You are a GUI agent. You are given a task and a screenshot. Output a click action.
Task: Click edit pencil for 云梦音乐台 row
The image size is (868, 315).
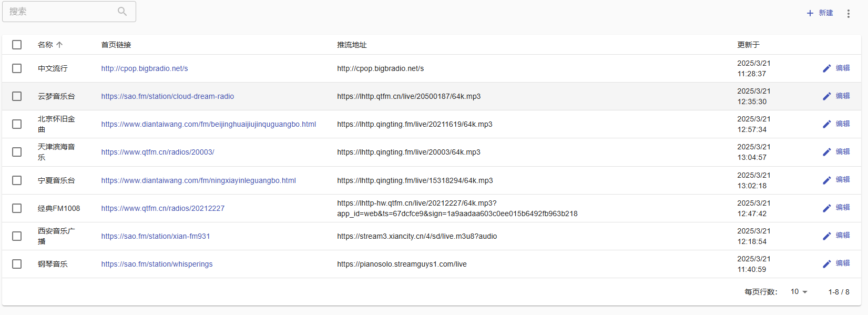826,96
